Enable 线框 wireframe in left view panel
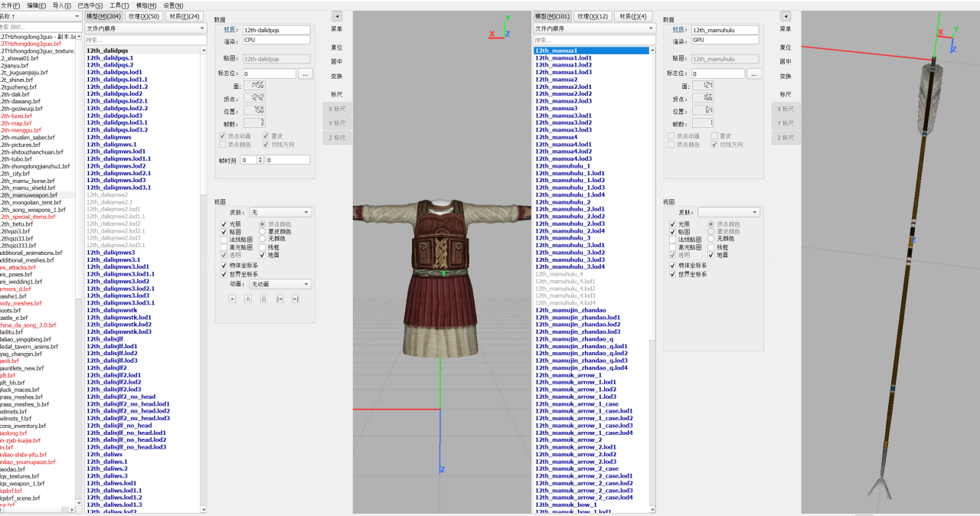This screenshot has width=980, height=516. 263,247
